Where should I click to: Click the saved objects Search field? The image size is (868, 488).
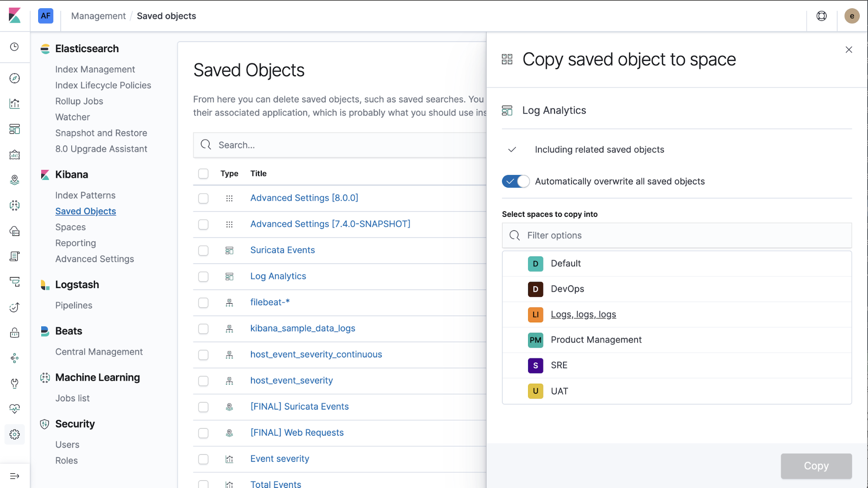click(340, 145)
